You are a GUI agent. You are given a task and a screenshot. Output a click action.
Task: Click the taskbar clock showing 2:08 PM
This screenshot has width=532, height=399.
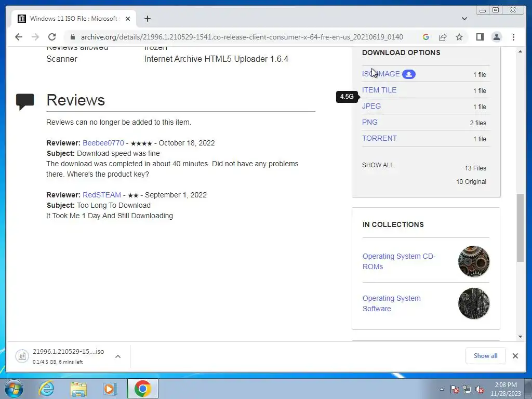506,389
